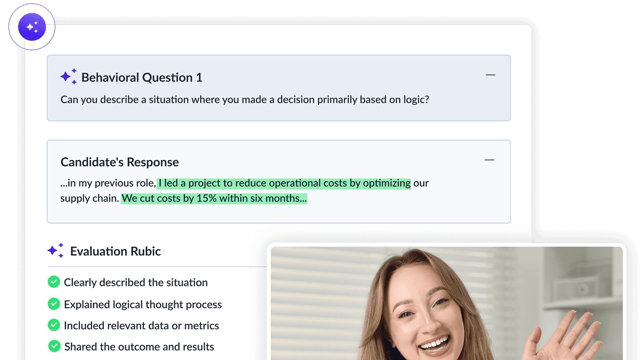Click sparkle icon beside Behavioral Question 1
This screenshot has width=644, height=360.
point(69,76)
